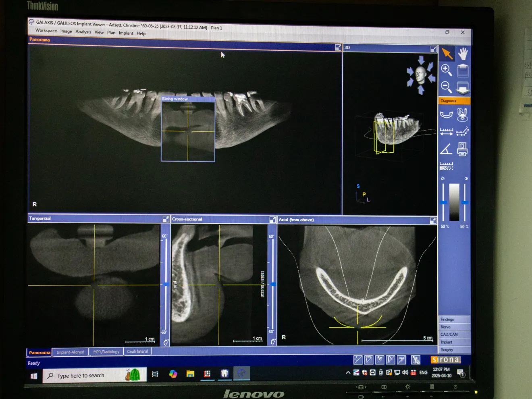Image resolution: width=532 pixels, height=399 pixels.
Task: Toggle the first crosshair visibility icon in bottom toolbar
Action: click(358, 360)
